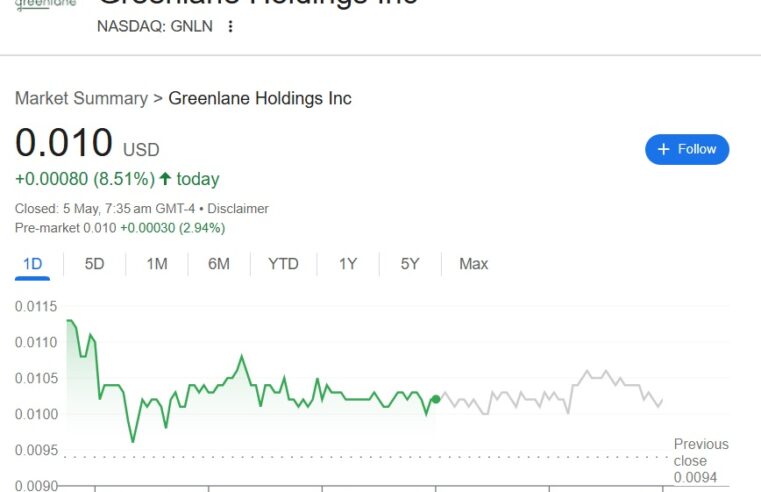Switch to the YTD tab

[x=283, y=264]
